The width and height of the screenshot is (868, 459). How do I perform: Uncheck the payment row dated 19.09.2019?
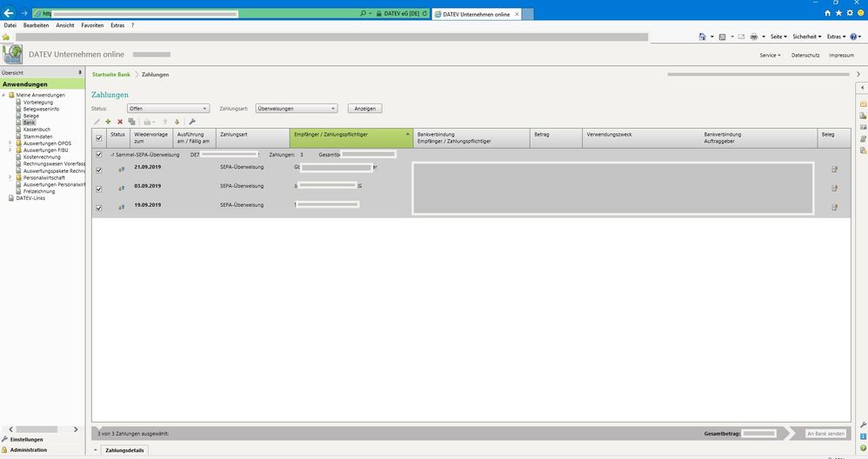(x=99, y=208)
